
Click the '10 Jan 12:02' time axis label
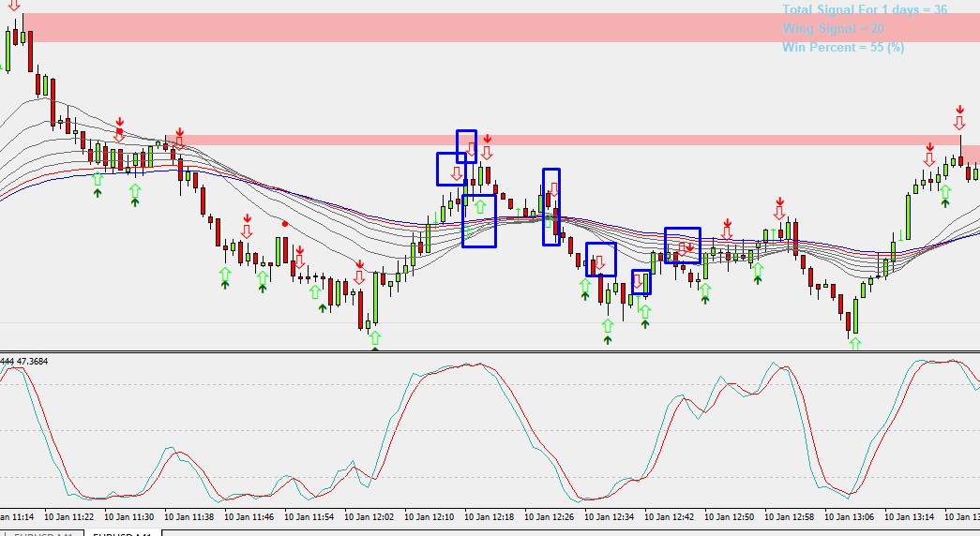click(369, 517)
